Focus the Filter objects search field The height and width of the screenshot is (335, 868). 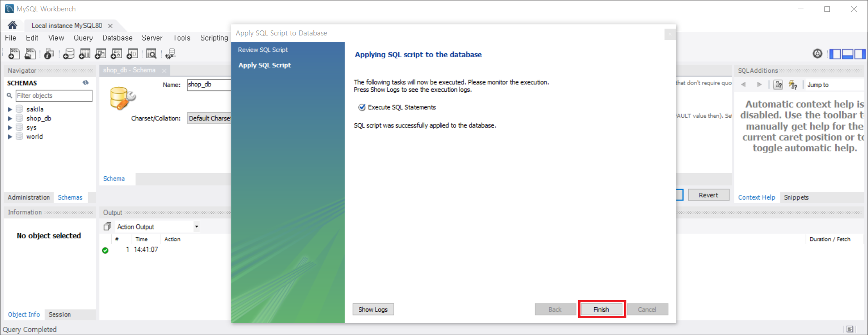[54, 95]
